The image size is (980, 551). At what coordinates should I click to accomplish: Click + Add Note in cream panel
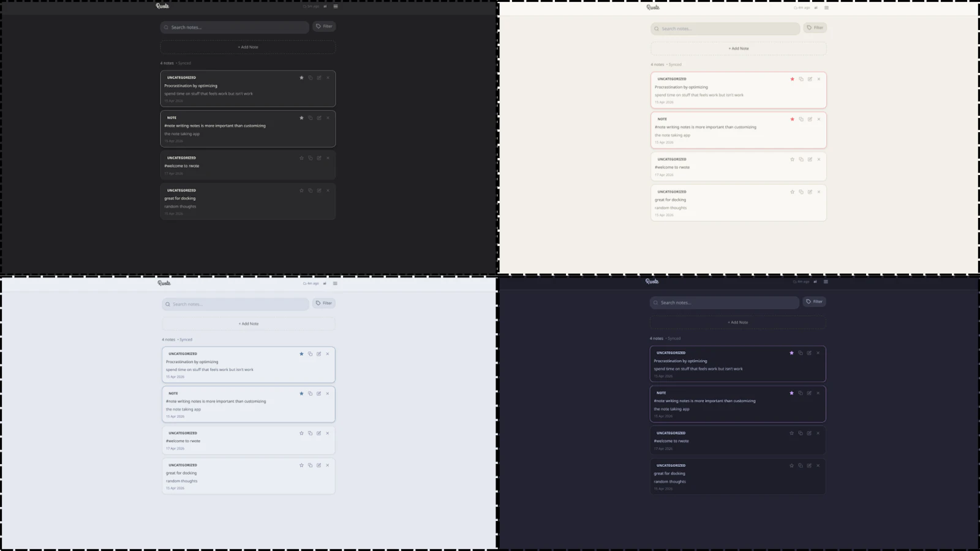pyautogui.click(x=739, y=48)
